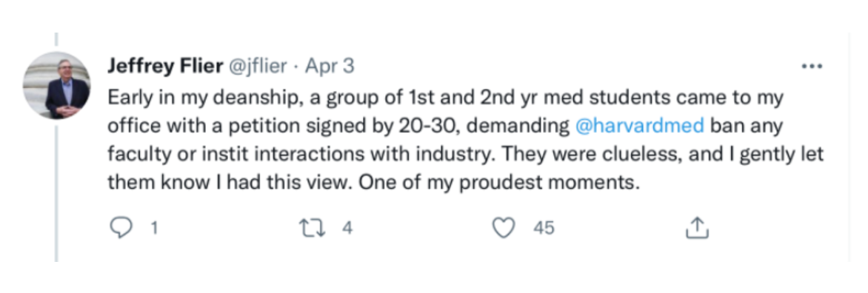This screenshot has width=868, height=293.
Task: Open the three-dot more options menu
Action: (x=812, y=67)
